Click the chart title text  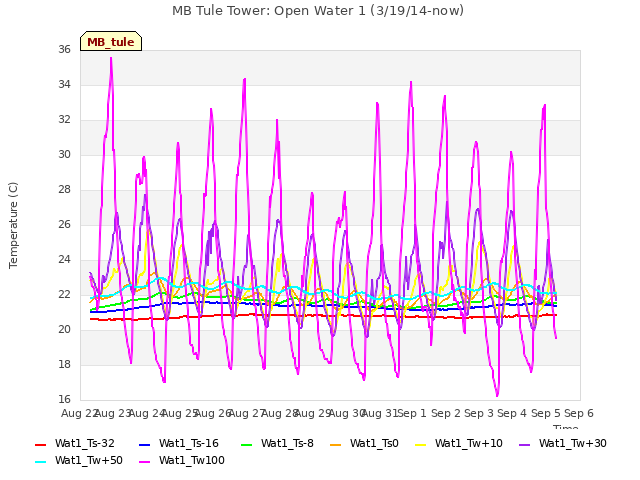tap(318, 11)
